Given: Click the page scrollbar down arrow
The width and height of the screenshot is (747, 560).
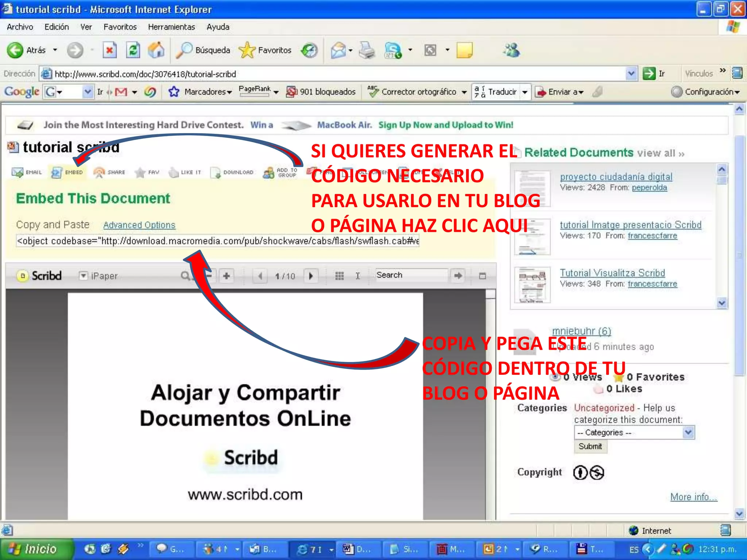Looking at the screenshot, I should pyautogui.click(x=739, y=513).
